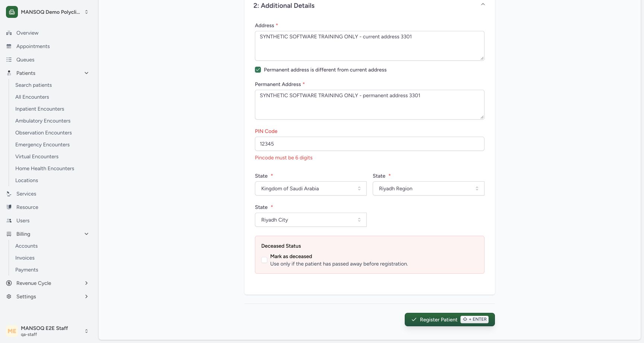Viewport: 644px width, 343px height.
Task: Expand the Revenue Cycle menu chevron
Action: click(x=86, y=283)
